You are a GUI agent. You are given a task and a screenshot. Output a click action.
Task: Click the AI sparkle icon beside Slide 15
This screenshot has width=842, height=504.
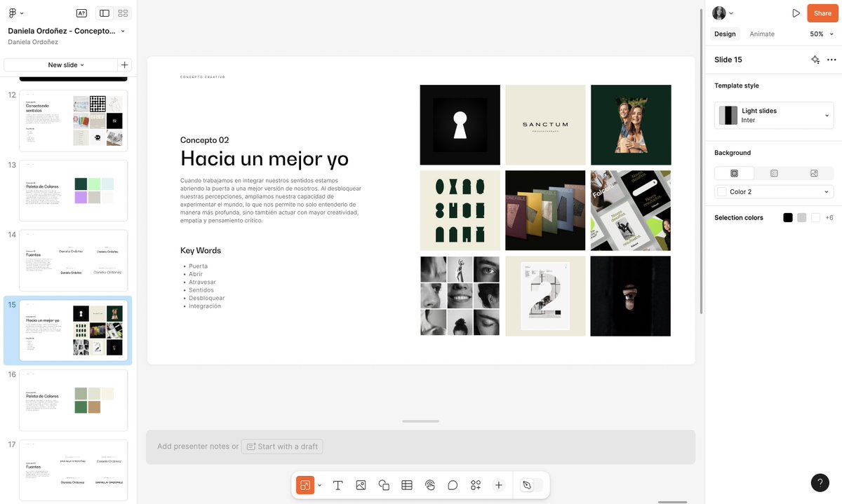815,60
